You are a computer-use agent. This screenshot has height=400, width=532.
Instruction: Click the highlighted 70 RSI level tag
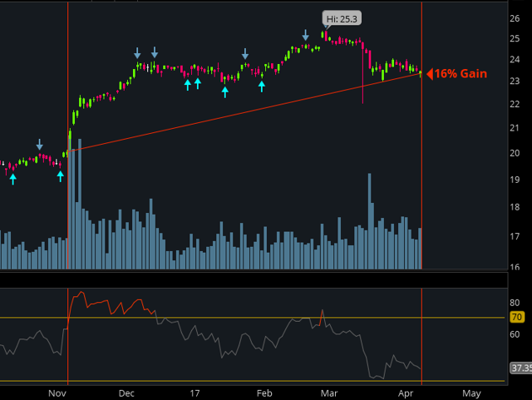517,317
